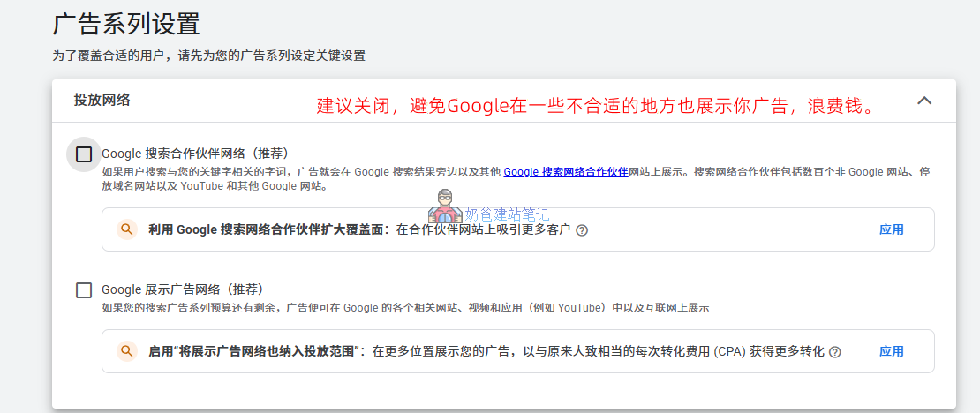Click the Google 展示广告网络（推荐） label
The height and width of the screenshot is (413, 980).
click(x=182, y=290)
